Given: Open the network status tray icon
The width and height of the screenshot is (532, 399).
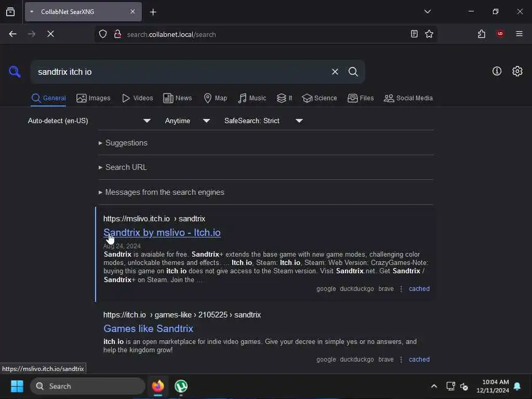Looking at the screenshot, I should click(x=450, y=386).
